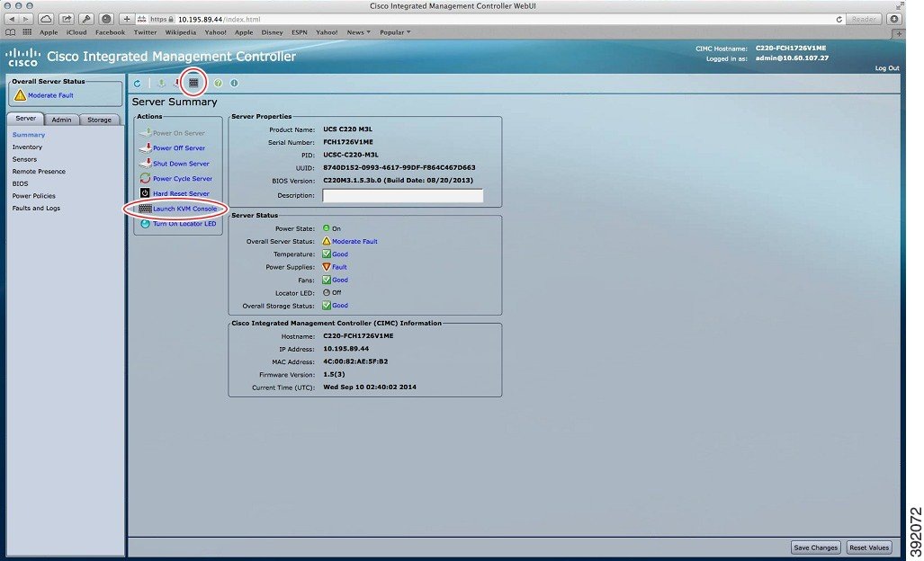Open BIOS in the left navigation
Viewport: 924px width, 561px height.
(x=20, y=183)
